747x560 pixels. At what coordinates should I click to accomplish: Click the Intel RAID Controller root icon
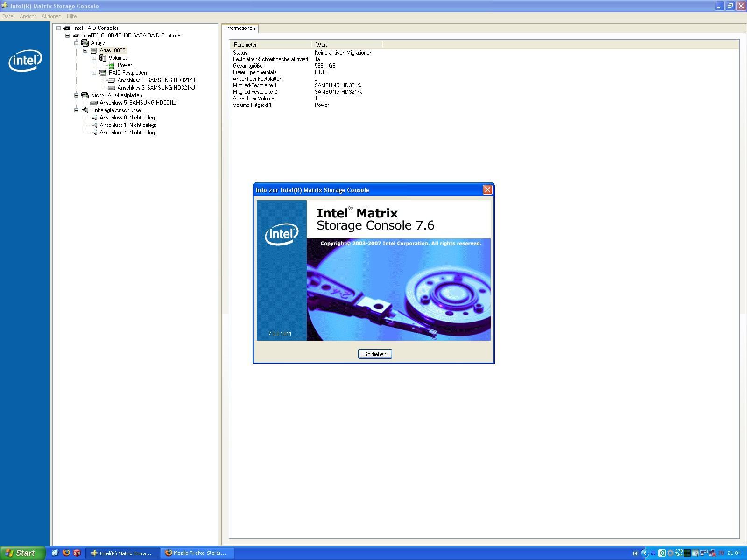[67, 28]
